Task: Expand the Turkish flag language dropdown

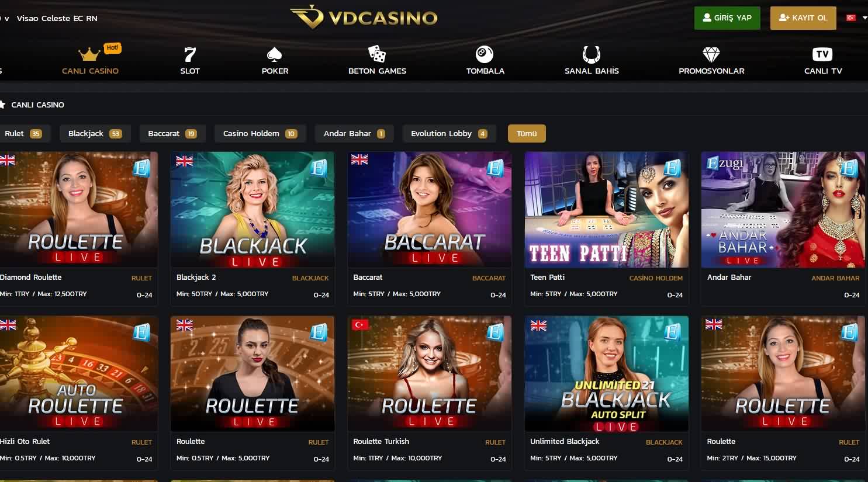Action: [857, 18]
